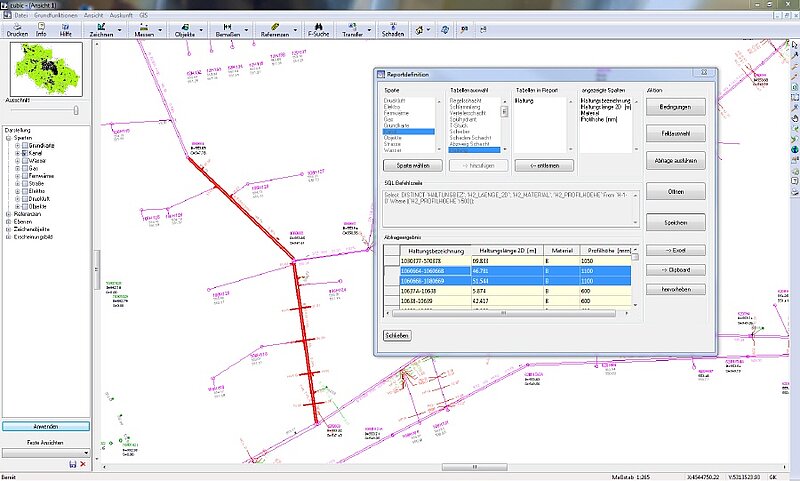
Task: Expand the Referenzen tree node
Action: [x=8, y=214]
